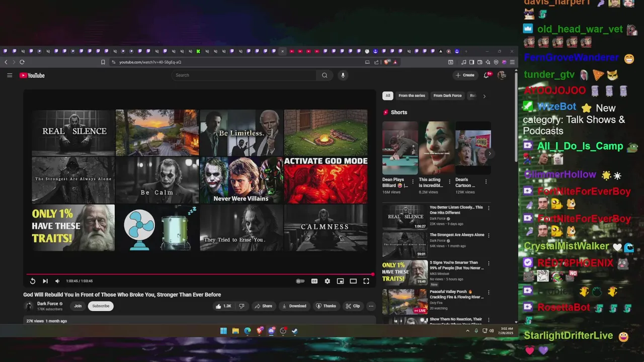This screenshot has width=644, height=362.
Task: Skip to the next video
Action: point(45,281)
